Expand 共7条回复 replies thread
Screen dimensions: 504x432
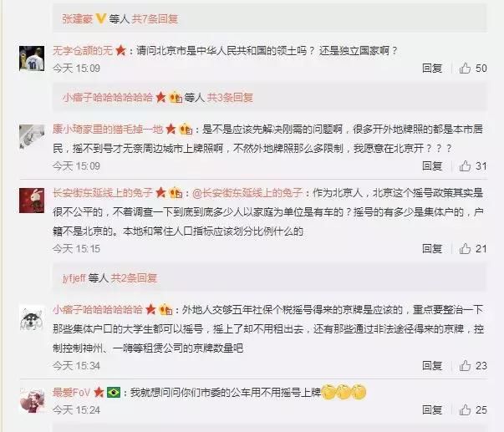tap(155, 19)
